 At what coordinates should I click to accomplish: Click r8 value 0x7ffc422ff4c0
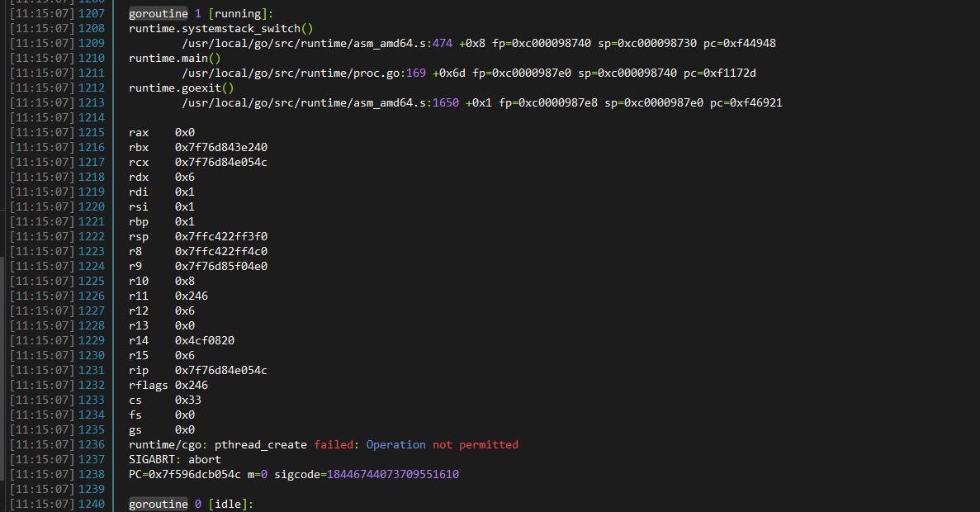point(221,251)
